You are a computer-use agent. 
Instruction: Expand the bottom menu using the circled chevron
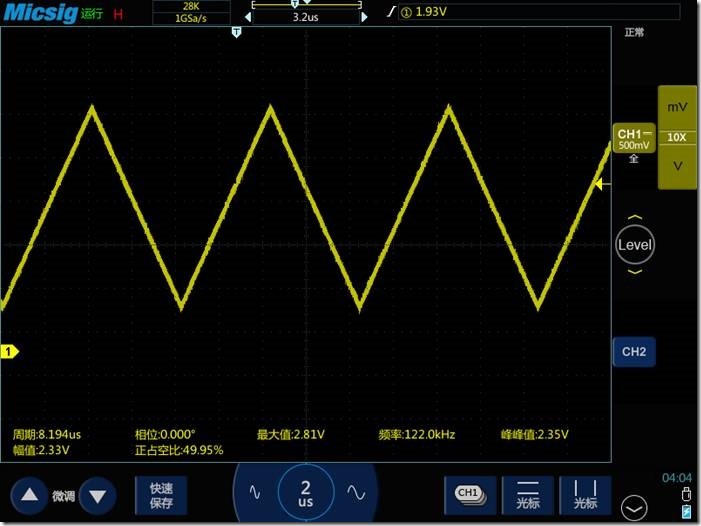pyautogui.click(x=634, y=508)
